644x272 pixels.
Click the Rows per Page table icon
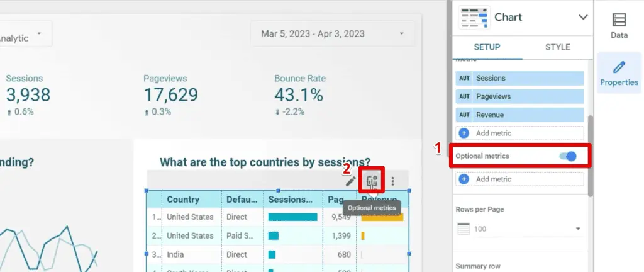tap(464, 229)
